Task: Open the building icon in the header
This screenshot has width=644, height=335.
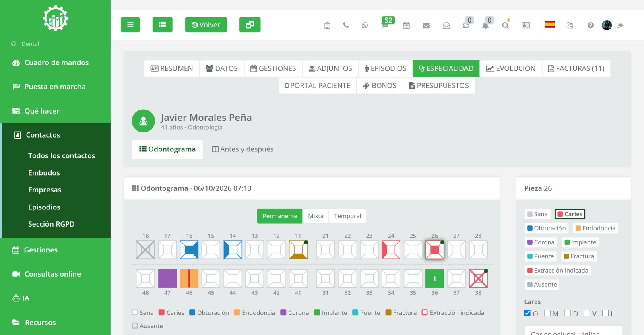Action: point(327,25)
